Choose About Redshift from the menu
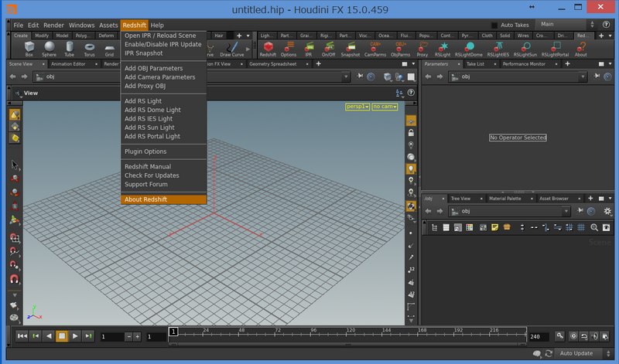The width and height of the screenshot is (619, 364). click(163, 199)
